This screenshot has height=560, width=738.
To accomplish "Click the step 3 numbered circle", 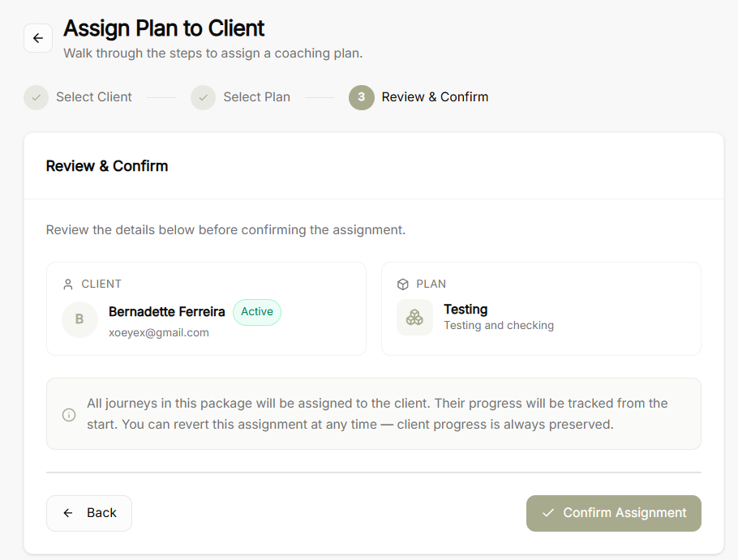I will tap(362, 97).
